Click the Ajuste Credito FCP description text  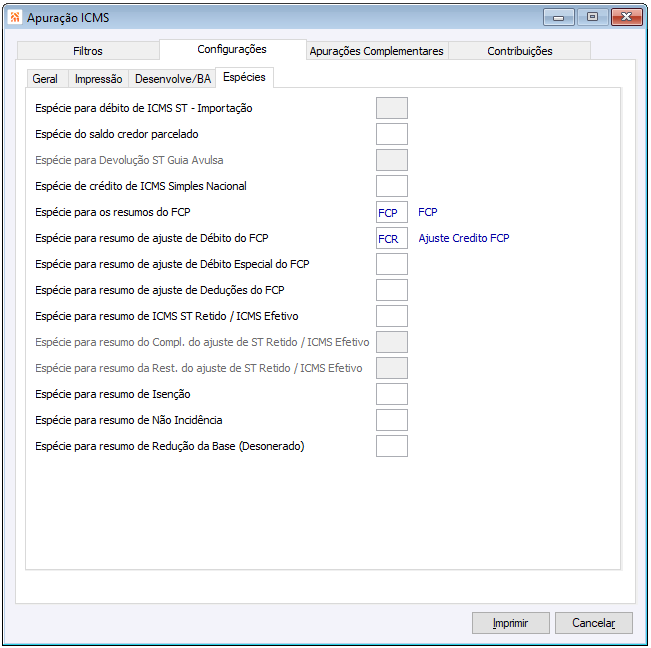[464, 238]
